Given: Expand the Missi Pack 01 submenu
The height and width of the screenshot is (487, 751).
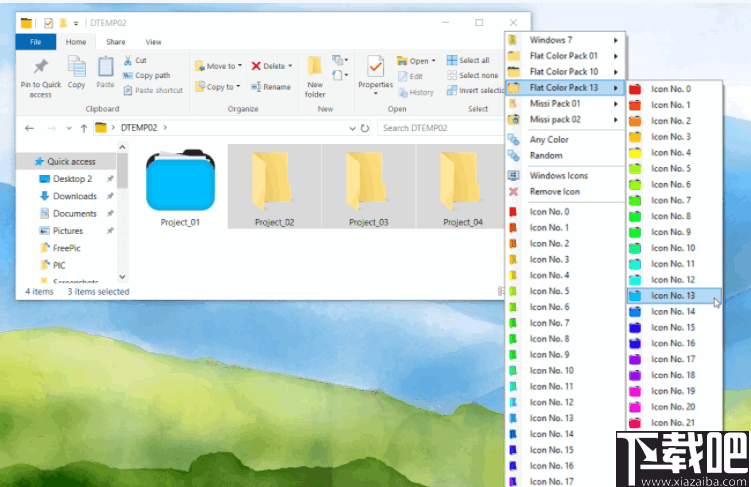Looking at the screenshot, I should 565,103.
